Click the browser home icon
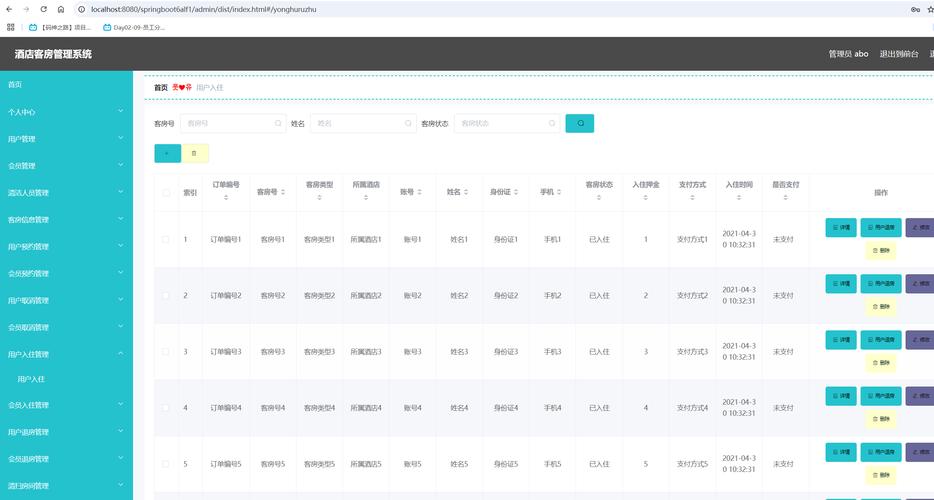 tap(61, 9)
